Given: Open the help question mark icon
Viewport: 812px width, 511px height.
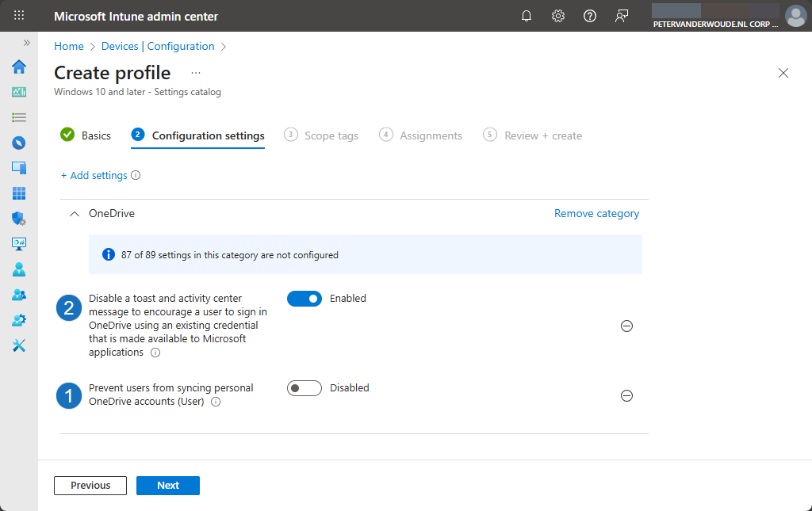Looking at the screenshot, I should (590, 16).
